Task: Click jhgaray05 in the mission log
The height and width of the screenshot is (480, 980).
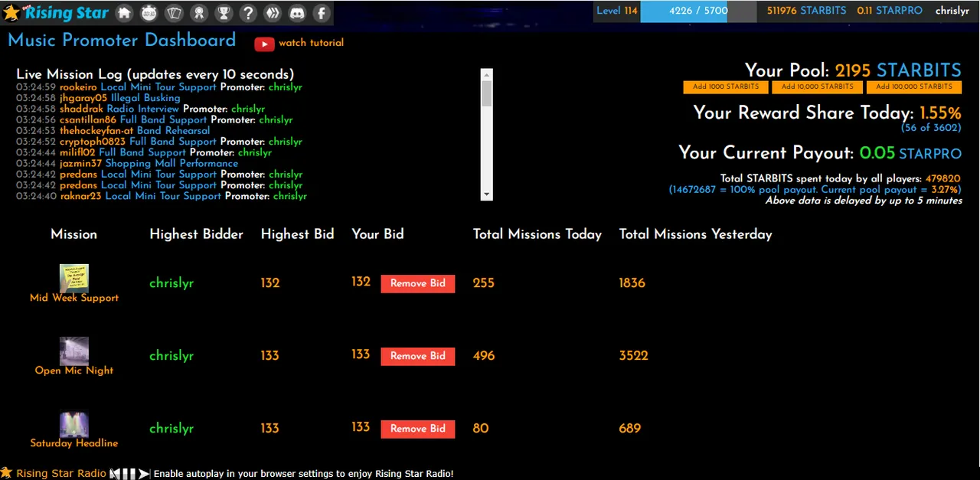Action: [x=83, y=98]
